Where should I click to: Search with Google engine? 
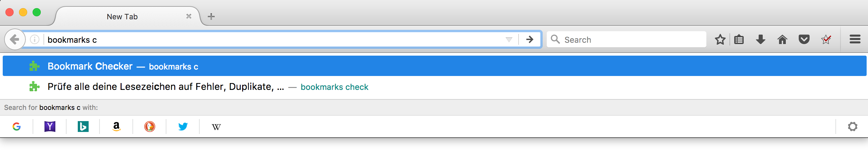tap(16, 127)
